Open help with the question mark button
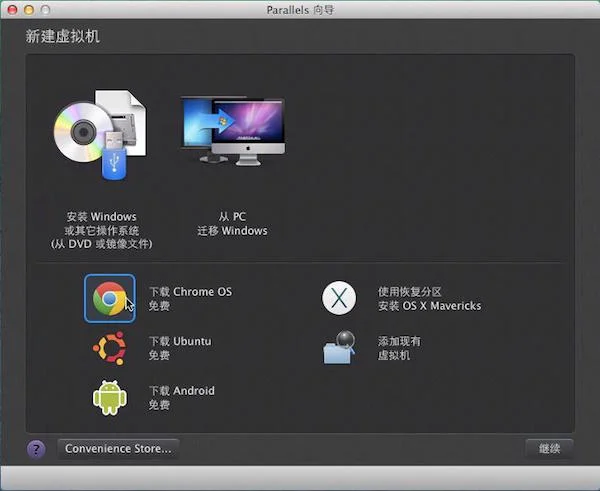600x491 pixels. [36, 449]
